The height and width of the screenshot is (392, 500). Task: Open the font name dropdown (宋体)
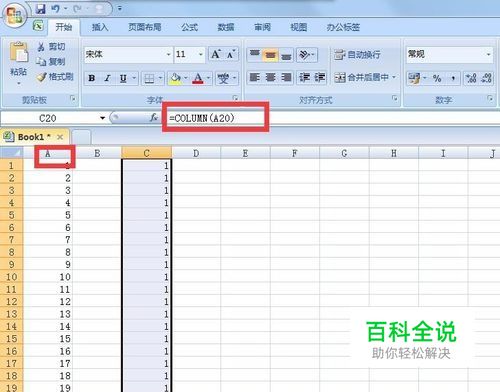(168, 54)
